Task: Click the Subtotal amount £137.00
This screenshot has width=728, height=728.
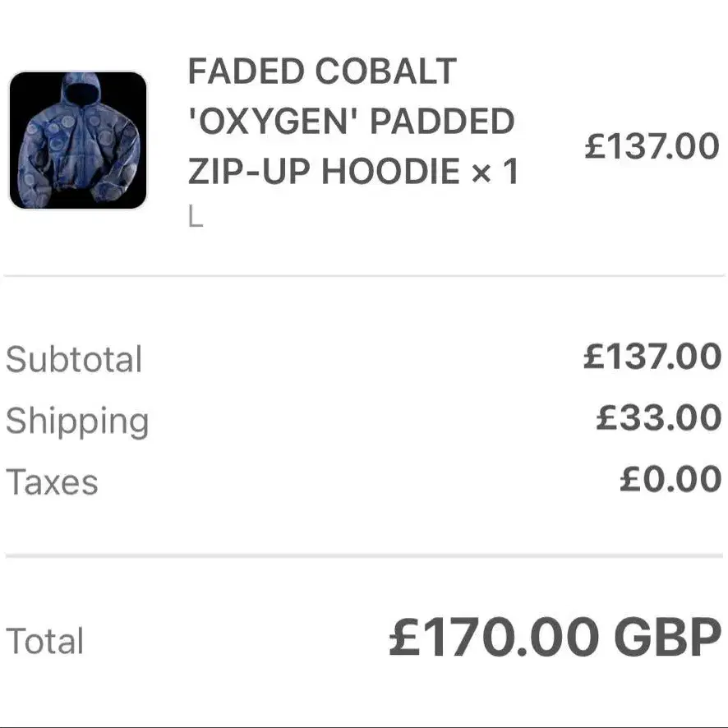Action: pos(652,357)
